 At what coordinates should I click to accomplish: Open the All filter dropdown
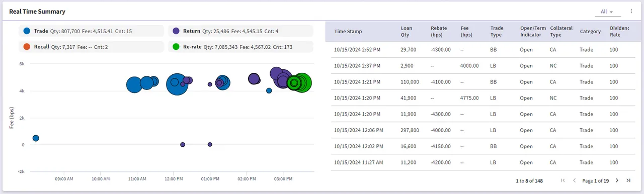pos(607,12)
